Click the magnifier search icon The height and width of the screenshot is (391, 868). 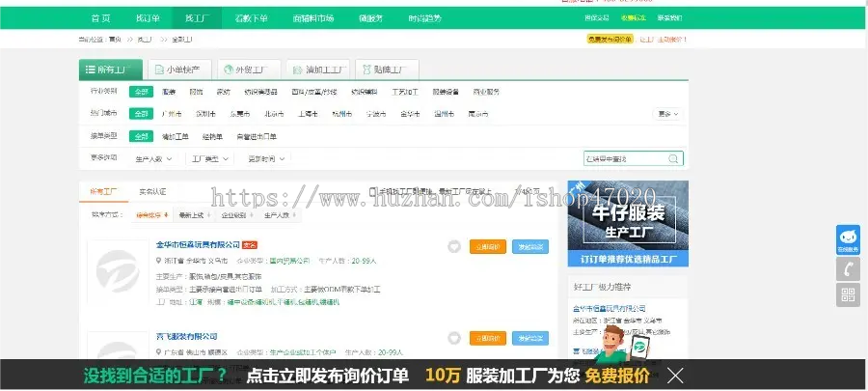click(x=673, y=159)
